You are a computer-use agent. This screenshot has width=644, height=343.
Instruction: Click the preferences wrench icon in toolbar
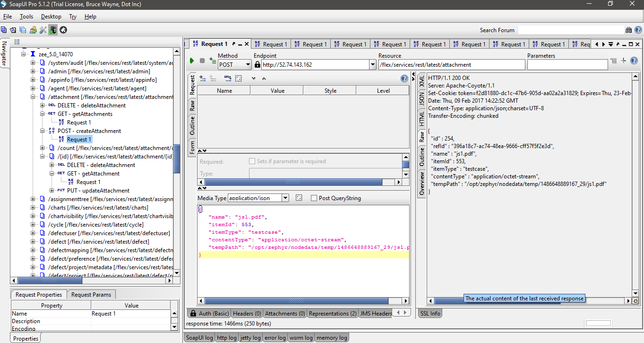click(x=43, y=30)
